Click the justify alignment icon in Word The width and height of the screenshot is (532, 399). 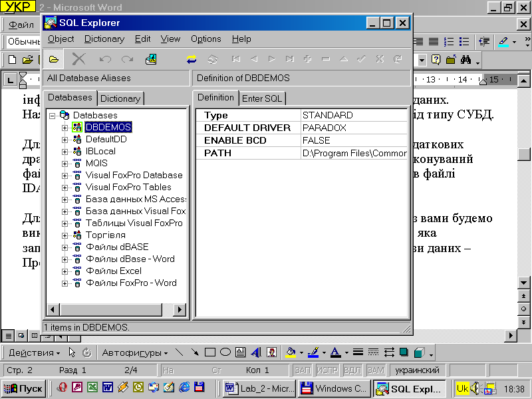[434, 42]
